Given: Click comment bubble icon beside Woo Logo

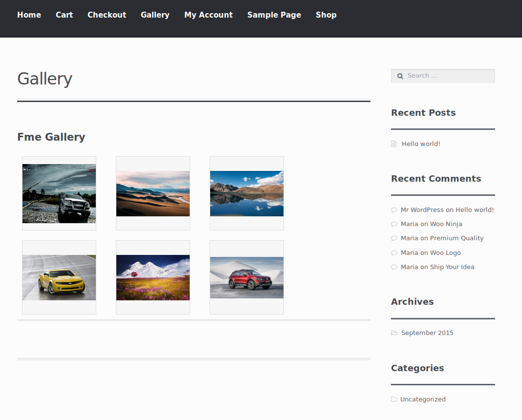Looking at the screenshot, I should click(394, 253).
